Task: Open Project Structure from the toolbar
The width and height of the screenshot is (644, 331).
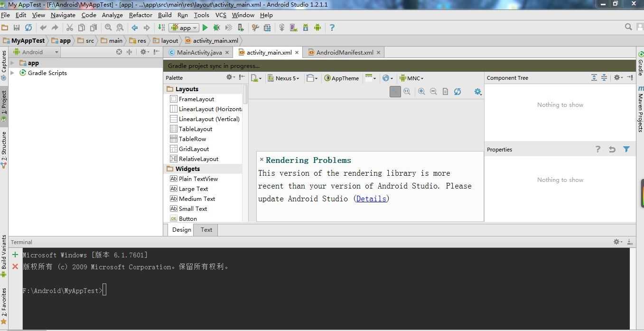Action: [267, 28]
